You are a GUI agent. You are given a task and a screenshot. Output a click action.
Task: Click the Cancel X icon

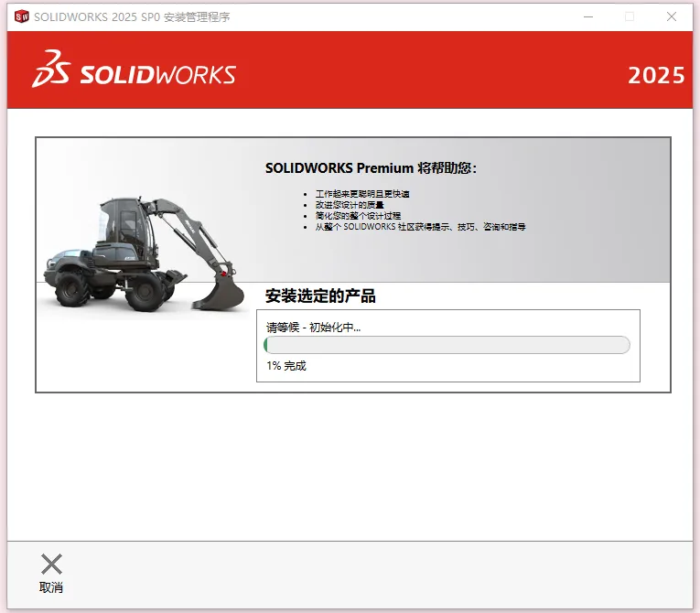pyautogui.click(x=51, y=564)
